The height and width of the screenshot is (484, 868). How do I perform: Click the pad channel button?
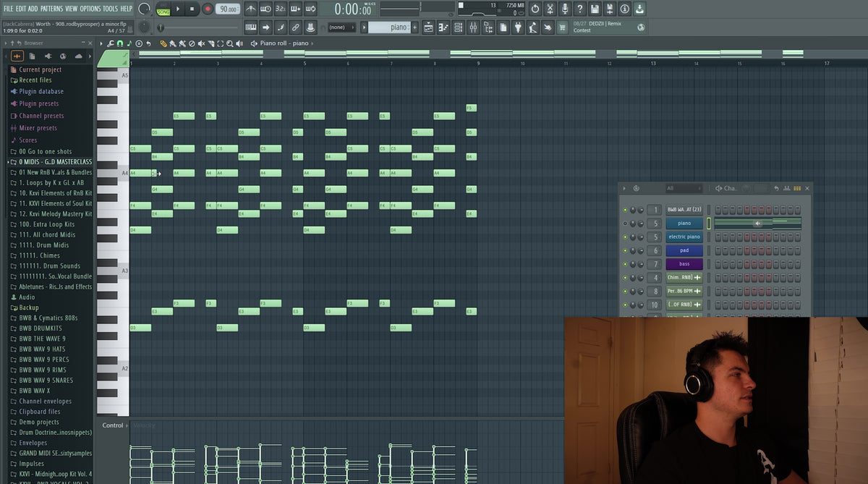pos(684,251)
